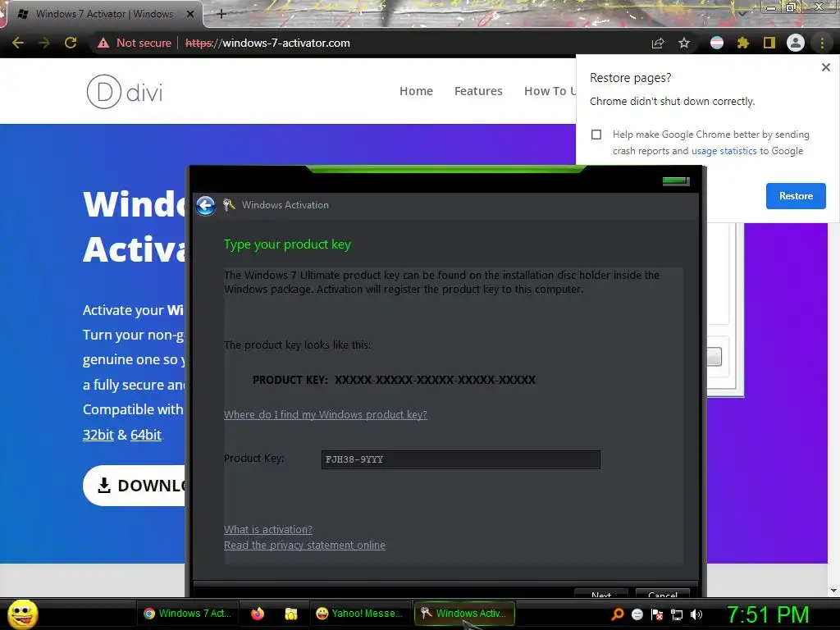
Task: Click the 32bit link on the webpage
Action: click(x=98, y=435)
